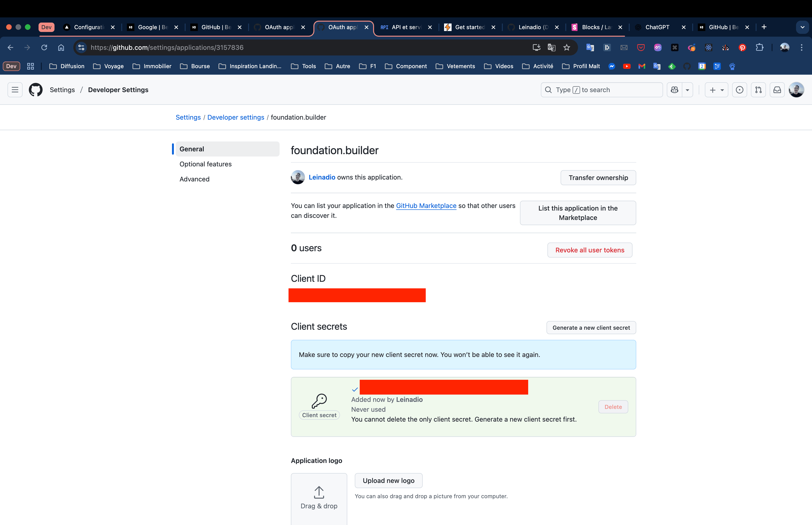Click the browser reload button
812x525 pixels.
coord(44,47)
